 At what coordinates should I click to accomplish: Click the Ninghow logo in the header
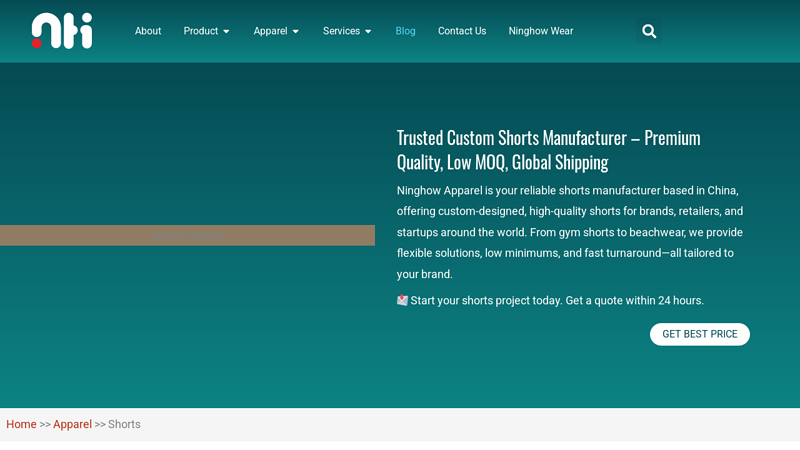(62, 31)
